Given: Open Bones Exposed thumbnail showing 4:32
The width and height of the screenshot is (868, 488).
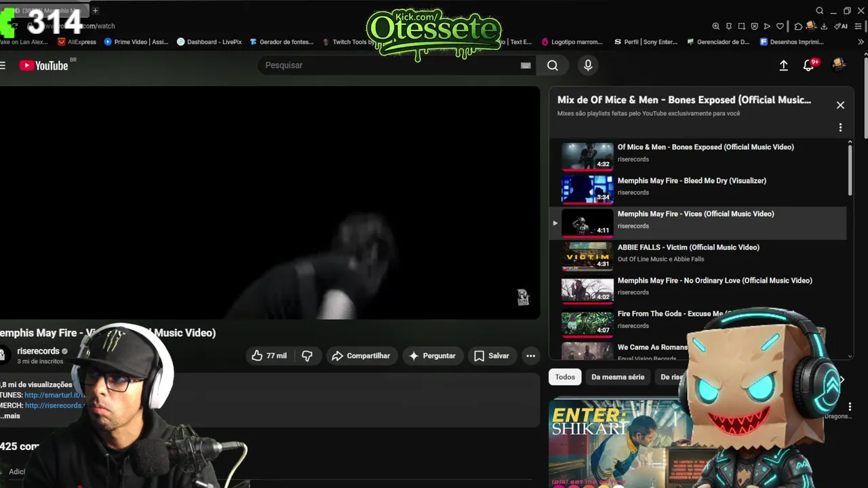Looking at the screenshot, I should click(587, 156).
